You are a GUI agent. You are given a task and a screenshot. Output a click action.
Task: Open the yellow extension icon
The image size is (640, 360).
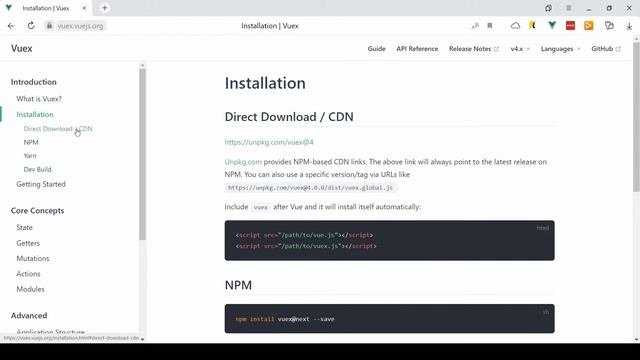click(x=532, y=26)
